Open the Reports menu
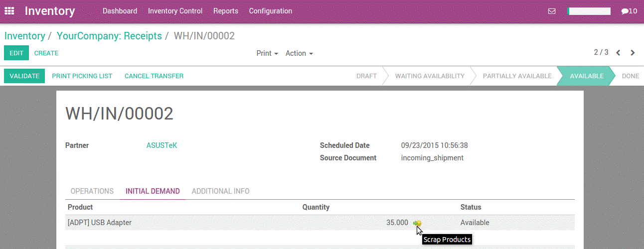Screen dimensions: 644x249 226,11
